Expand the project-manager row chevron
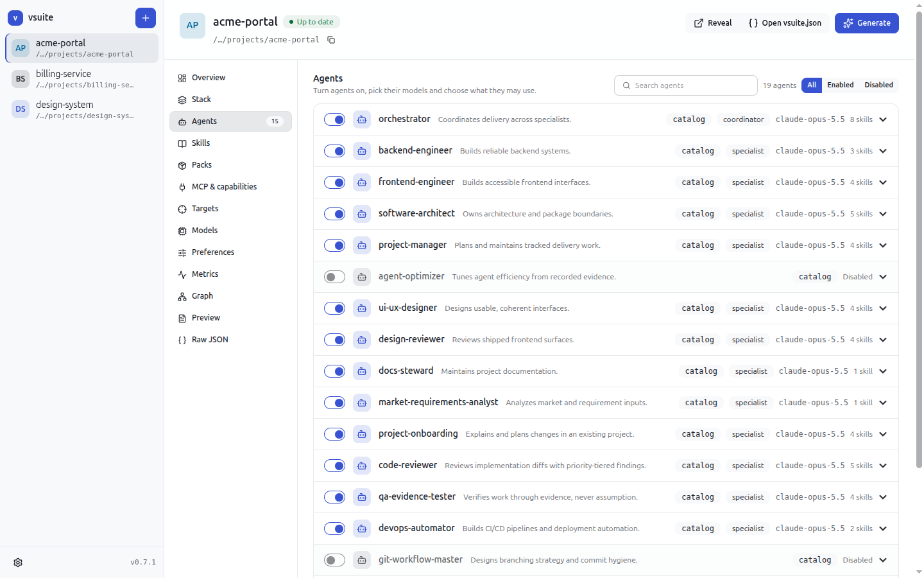 (883, 245)
